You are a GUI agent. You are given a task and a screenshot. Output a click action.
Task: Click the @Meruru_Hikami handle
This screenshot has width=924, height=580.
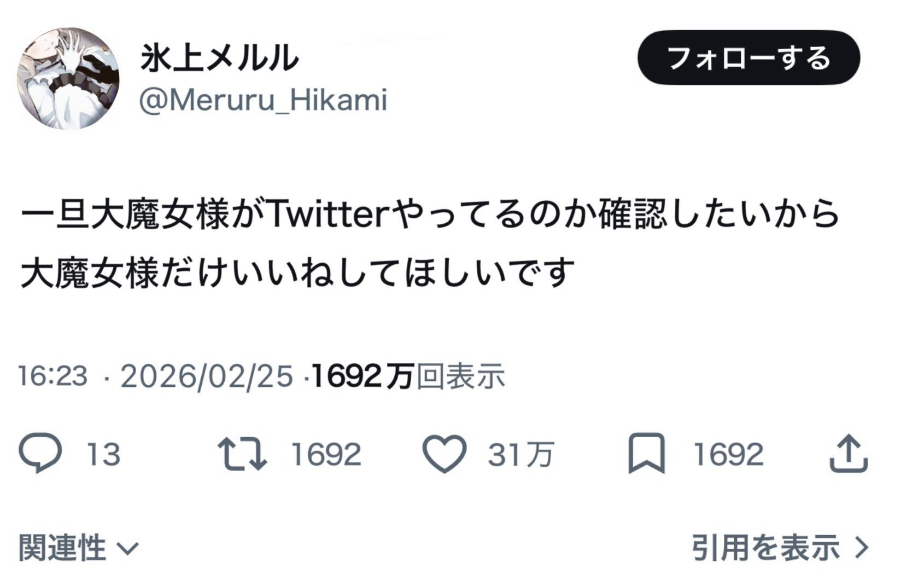coord(263,100)
